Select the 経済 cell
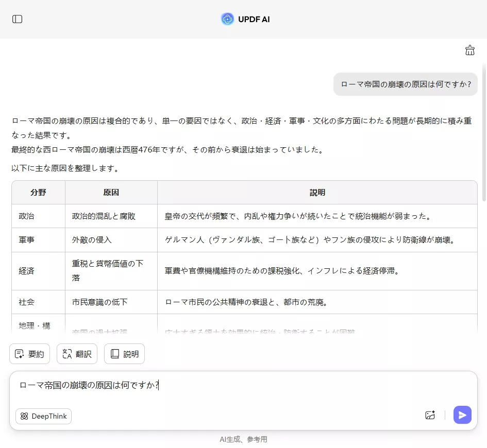The width and height of the screenshot is (487, 448). click(x=38, y=271)
